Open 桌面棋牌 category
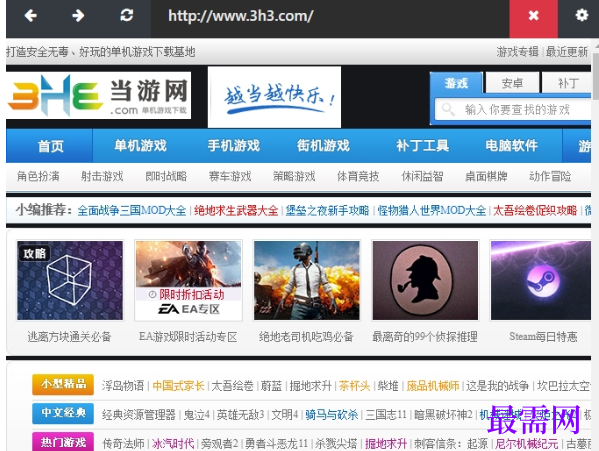The width and height of the screenshot is (599, 451). 486,176
